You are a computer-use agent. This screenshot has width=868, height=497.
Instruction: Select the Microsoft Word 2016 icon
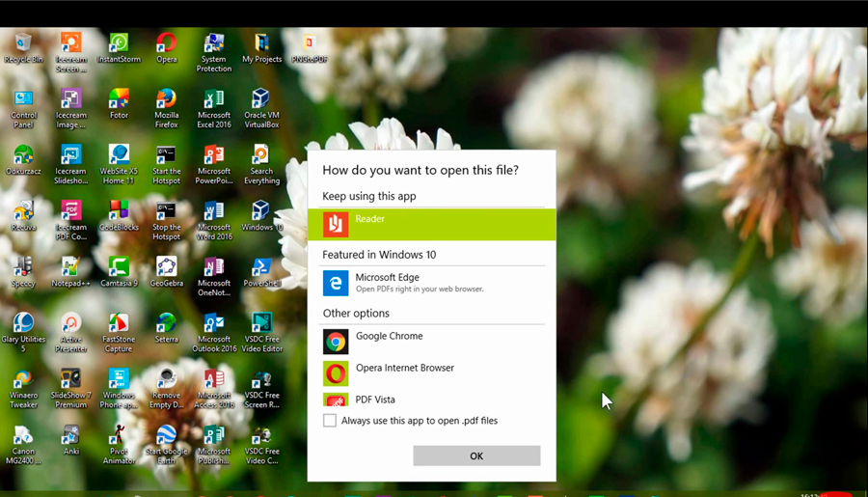(x=214, y=221)
